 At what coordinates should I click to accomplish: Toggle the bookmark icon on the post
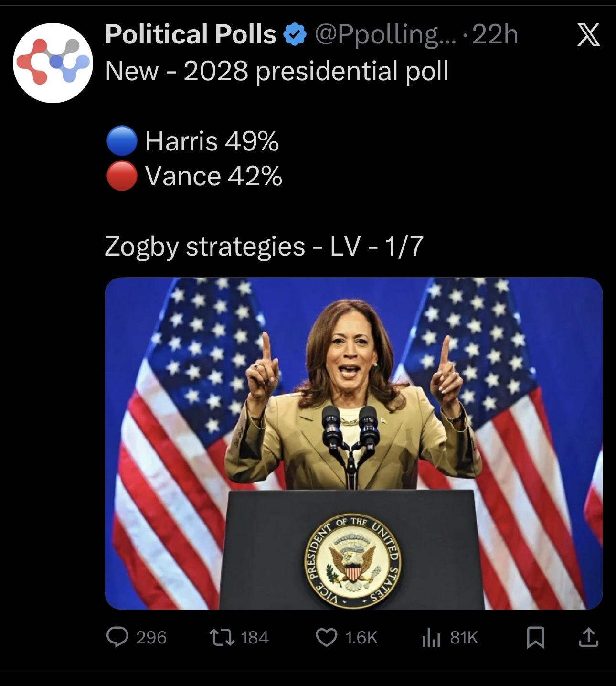click(534, 637)
